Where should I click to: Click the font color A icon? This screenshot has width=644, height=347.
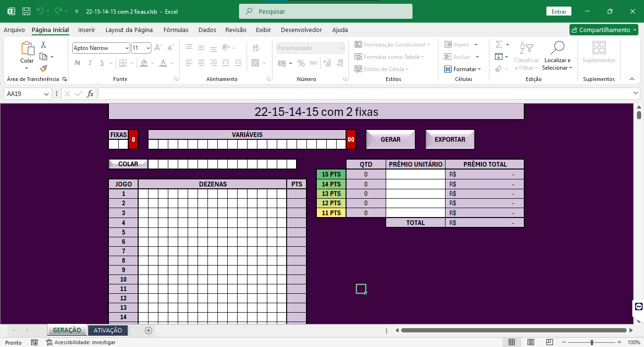(x=163, y=63)
